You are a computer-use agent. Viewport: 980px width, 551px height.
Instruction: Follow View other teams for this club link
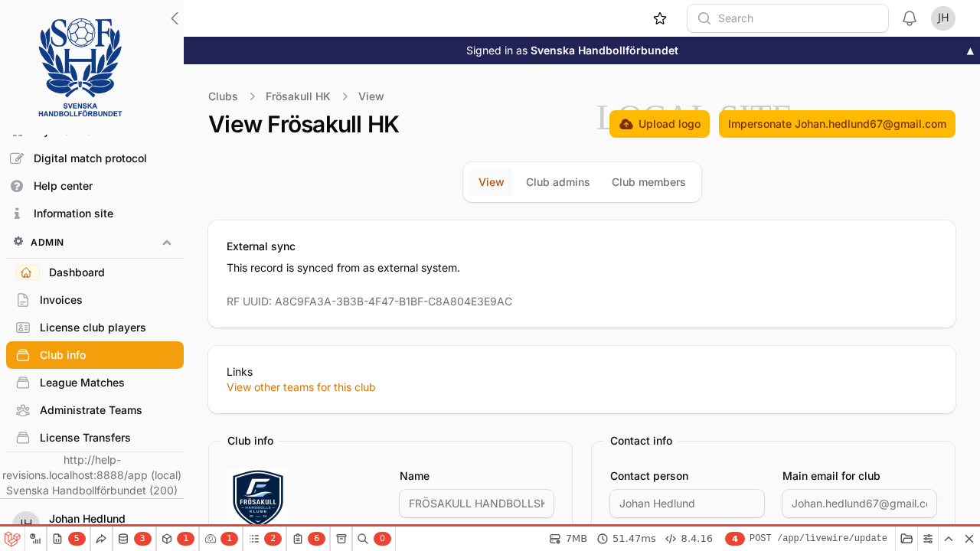[301, 387]
